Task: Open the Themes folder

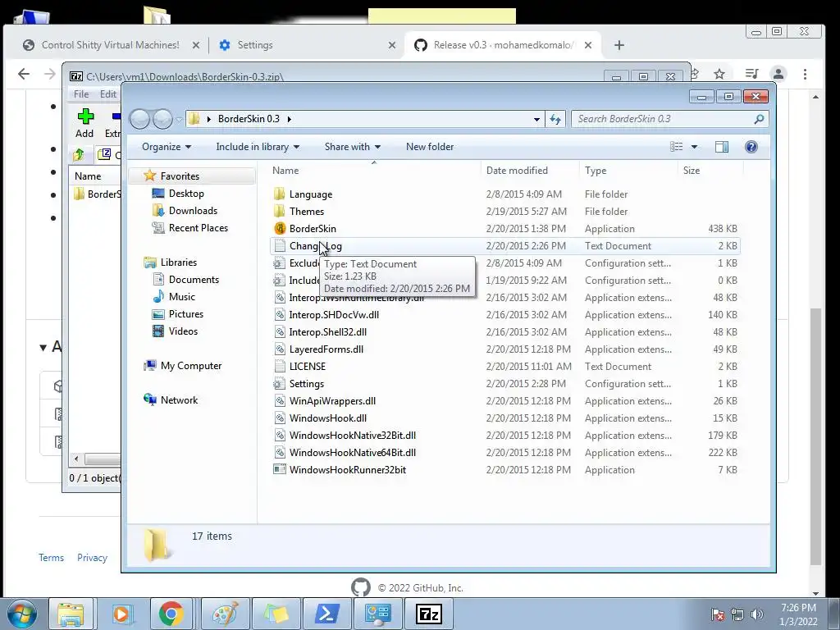Action: (307, 212)
